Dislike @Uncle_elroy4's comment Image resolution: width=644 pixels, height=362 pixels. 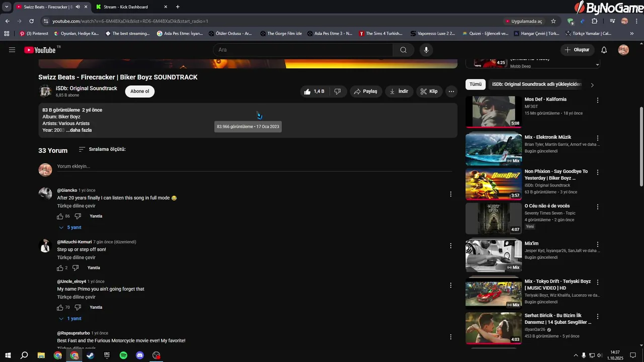(78, 307)
